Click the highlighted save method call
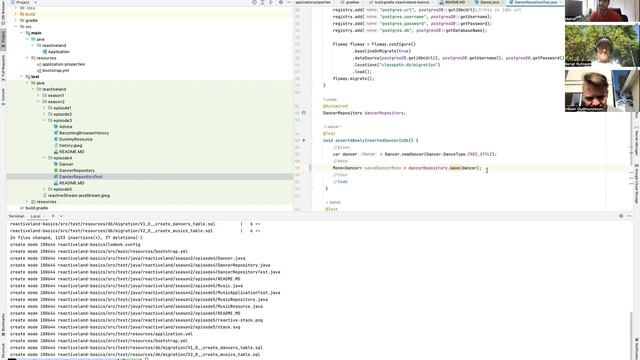 point(455,168)
